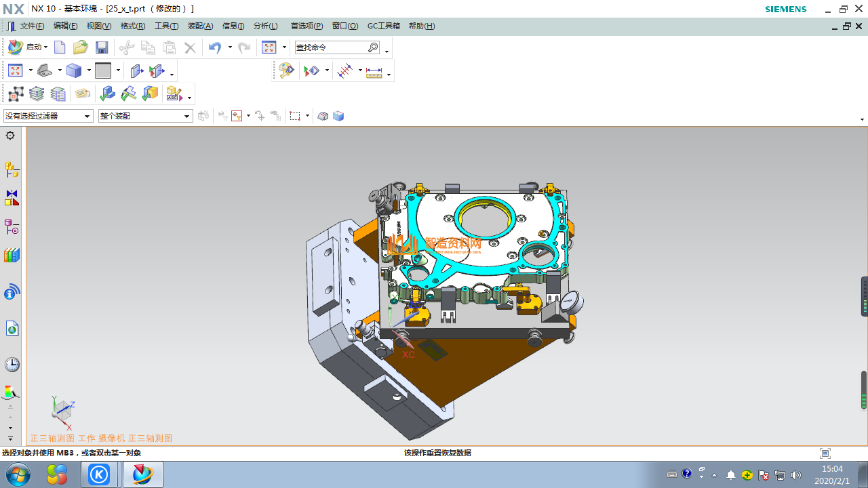Click the Windows Start button
The image size is (868, 488).
coord(18,474)
